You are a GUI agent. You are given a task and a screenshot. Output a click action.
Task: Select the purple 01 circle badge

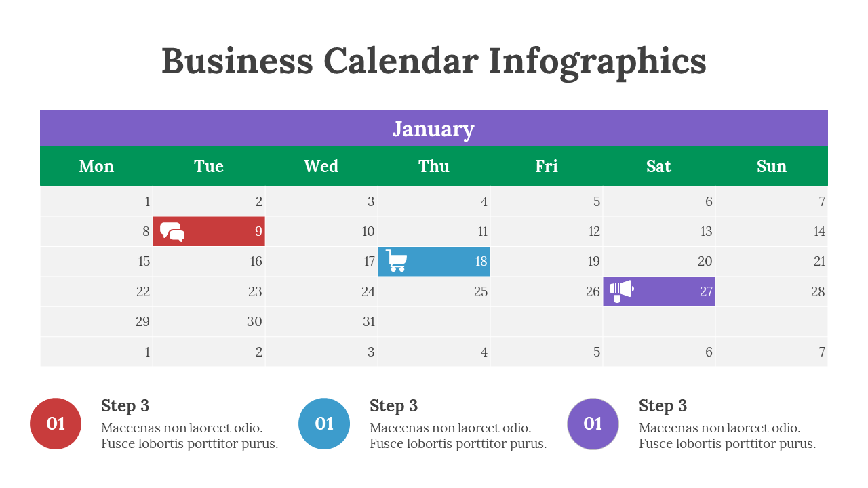tap(593, 424)
